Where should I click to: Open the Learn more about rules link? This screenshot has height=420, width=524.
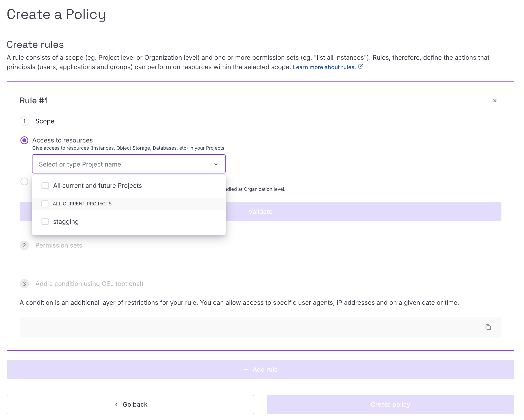[x=324, y=67]
